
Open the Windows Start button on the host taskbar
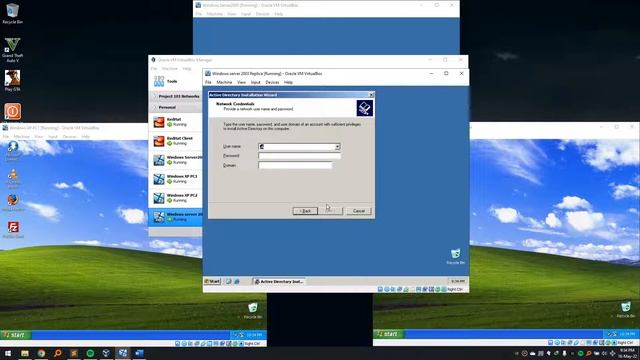(x=8, y=353)
